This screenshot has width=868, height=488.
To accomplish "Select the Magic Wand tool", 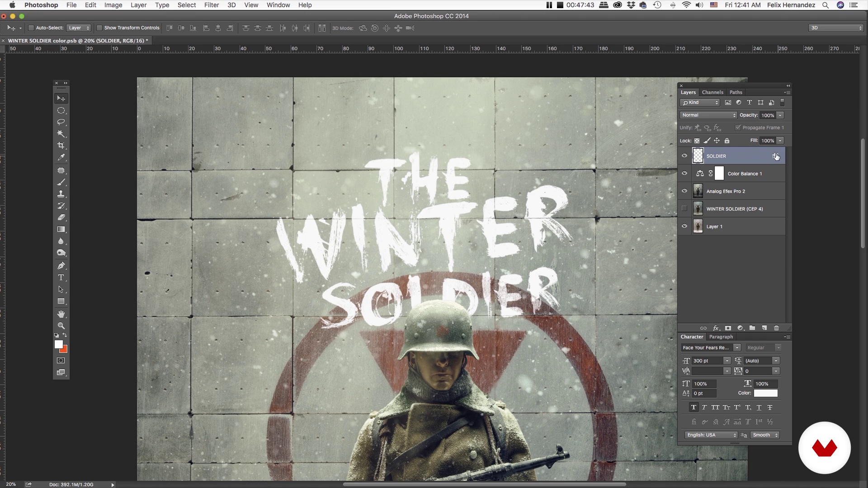I will point(61,134).
